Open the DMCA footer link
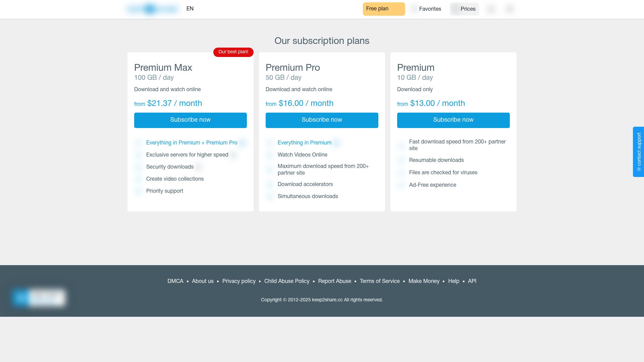This screenshot has width=644, height=362. (x=175, y=281)
